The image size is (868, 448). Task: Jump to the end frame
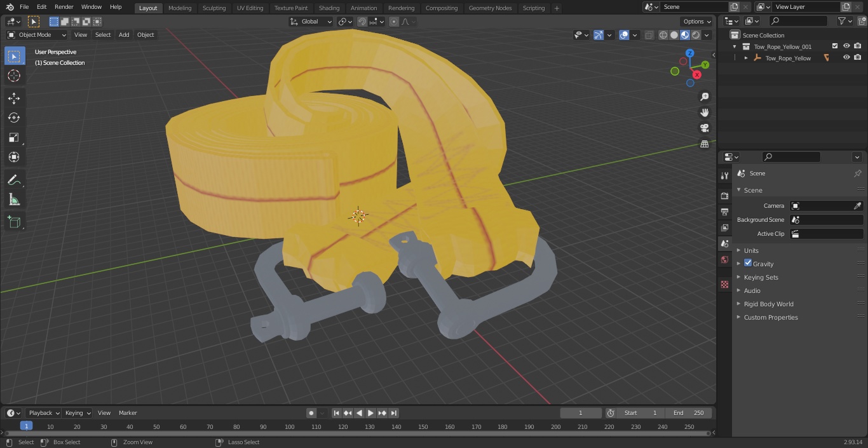(x=394, y=413)
